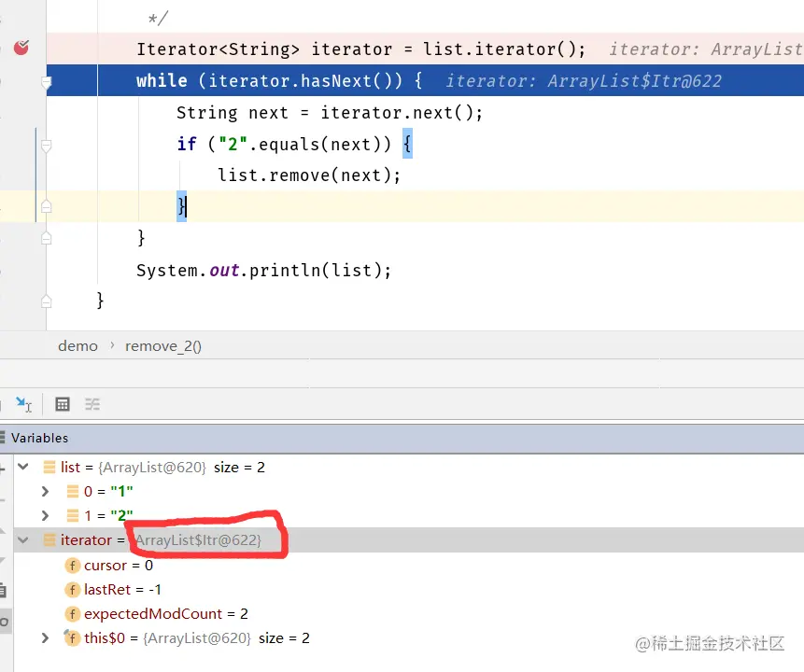The image size is (804, 672).
Task: Click the while (iterator.hasNext()) line
Action: tap(279, 80)
